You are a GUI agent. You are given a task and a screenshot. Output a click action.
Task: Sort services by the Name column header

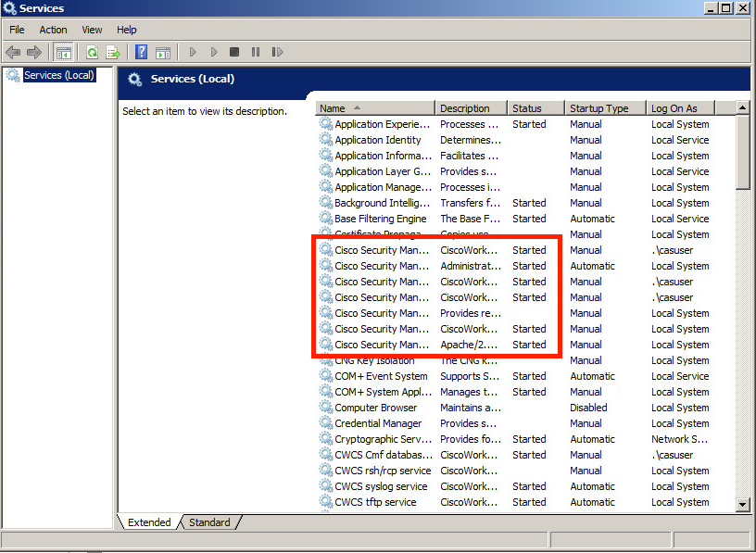[x=375, y=108]
